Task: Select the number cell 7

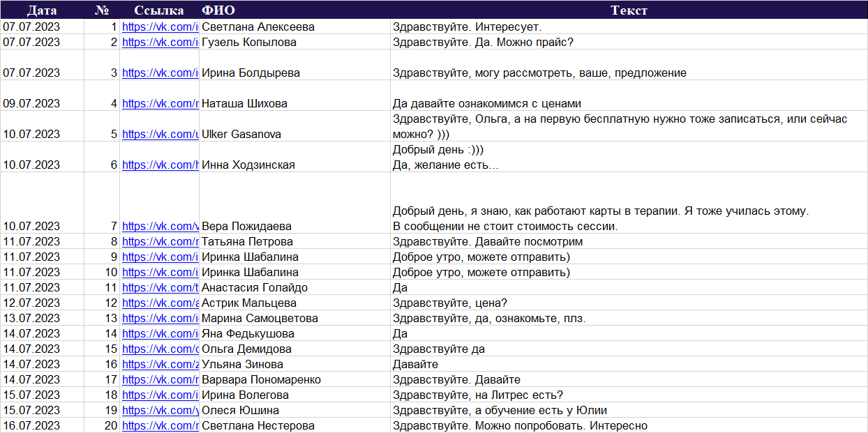Action: coord(102,203)
